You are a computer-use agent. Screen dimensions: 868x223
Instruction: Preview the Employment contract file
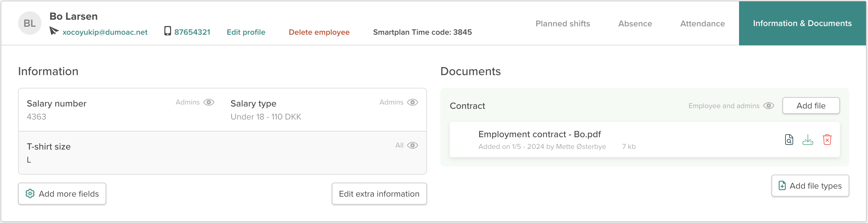point(789,140)
